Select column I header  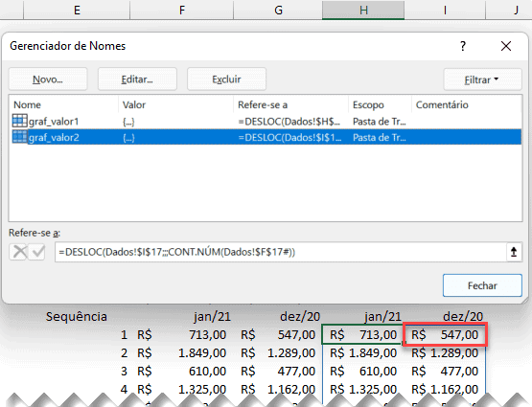445,10
